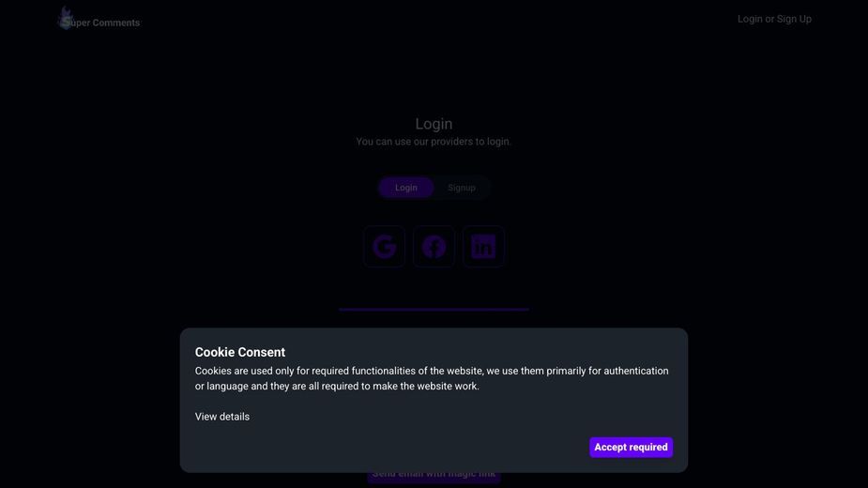Viewport: 868px width, 488px height.
Task: Click 'Sign Up' words in header link
Action: tap(794, 19)
